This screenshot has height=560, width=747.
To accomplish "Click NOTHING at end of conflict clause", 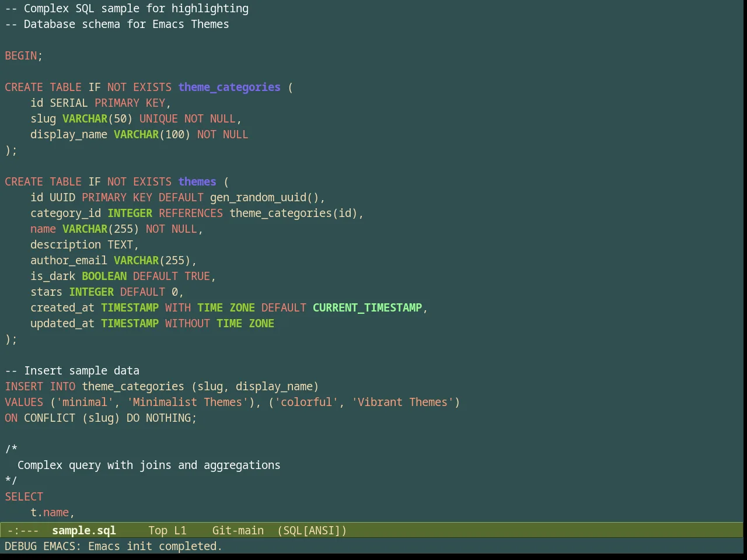I will coord(168,418).
